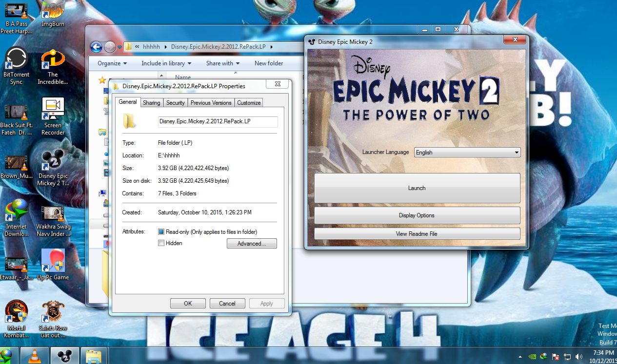Switch to the Sharing tab
The image size is (617, 364).
point(152,103)
